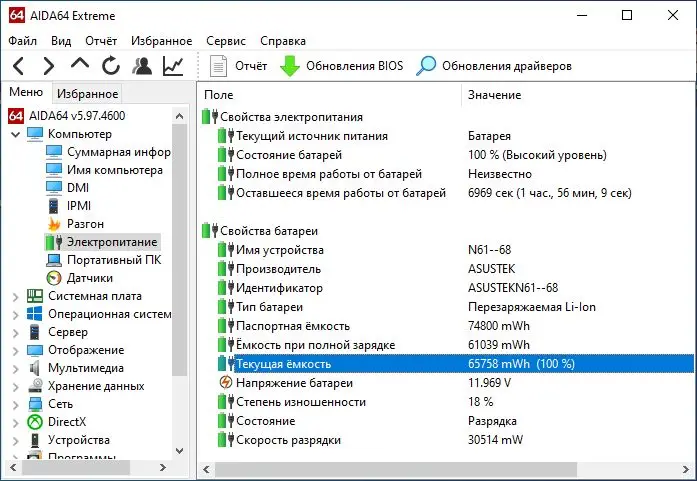Screen dimensions: 697x481
Task: Open the graph chart toolbar icon
Action: point(173,66)
